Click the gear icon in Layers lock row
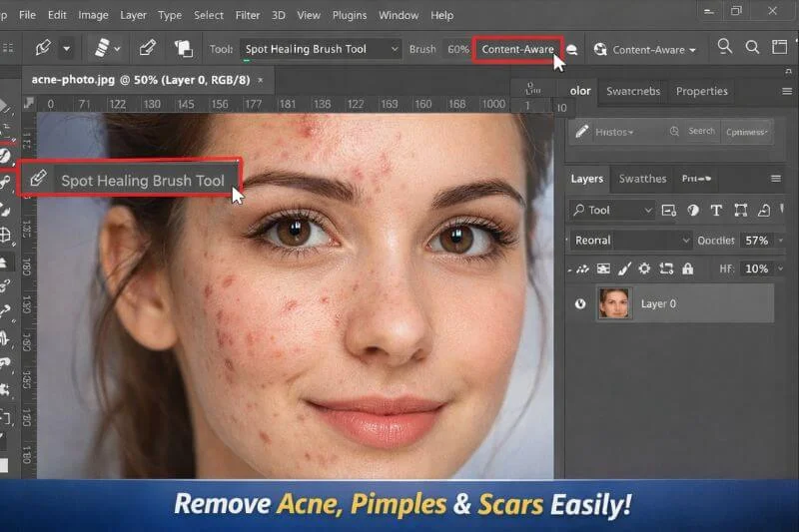 (644, 268)
